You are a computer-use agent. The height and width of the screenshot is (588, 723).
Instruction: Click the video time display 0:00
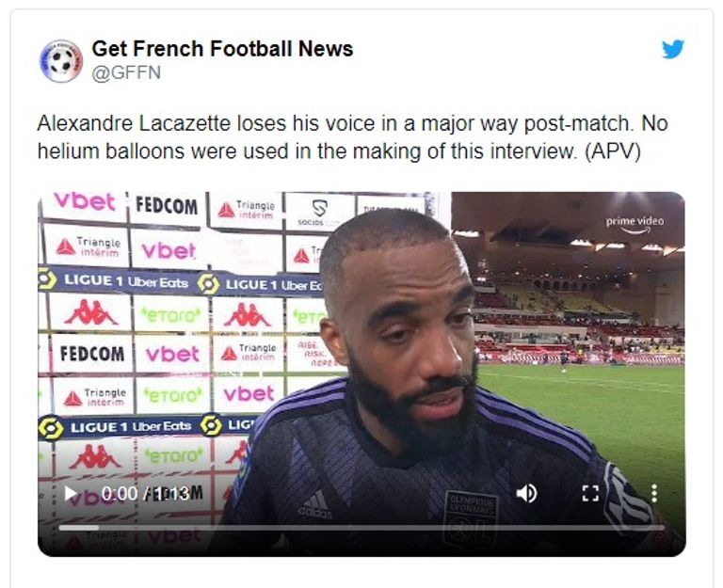click(120, 493)
